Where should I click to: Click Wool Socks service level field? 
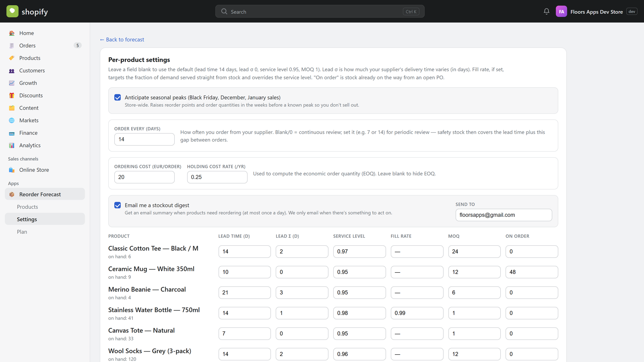point(359,354)
